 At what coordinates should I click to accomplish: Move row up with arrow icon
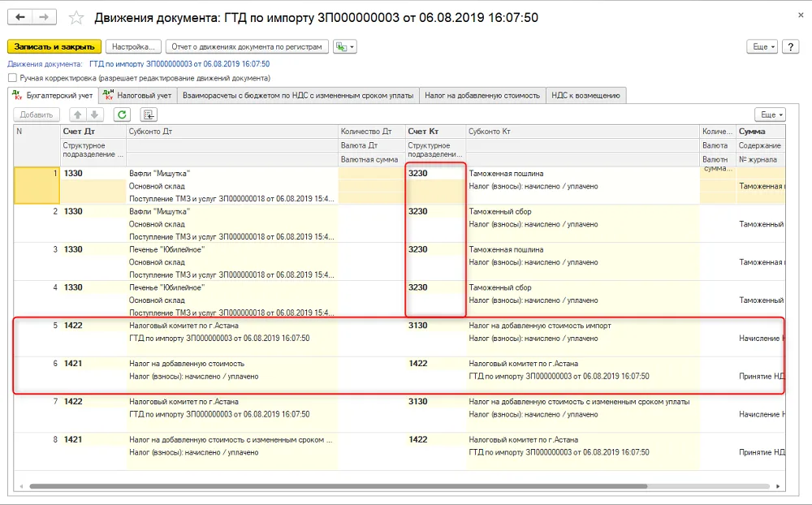click(78, 114)
